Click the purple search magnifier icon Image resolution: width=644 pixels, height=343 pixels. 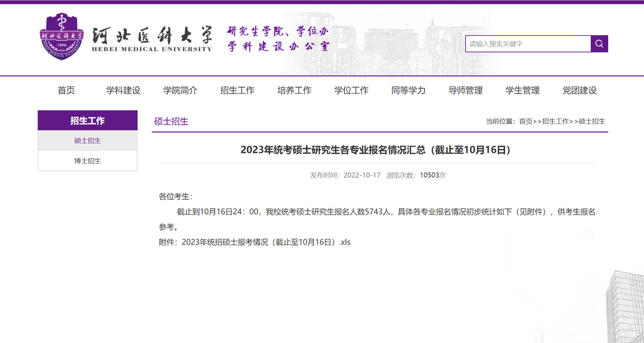pos(599,44)
